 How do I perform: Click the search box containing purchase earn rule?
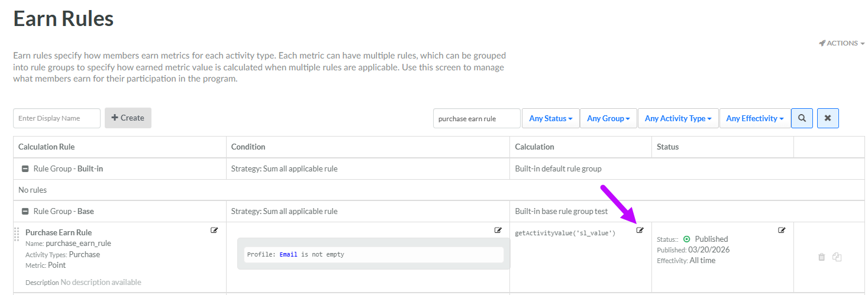pos(476,118)
